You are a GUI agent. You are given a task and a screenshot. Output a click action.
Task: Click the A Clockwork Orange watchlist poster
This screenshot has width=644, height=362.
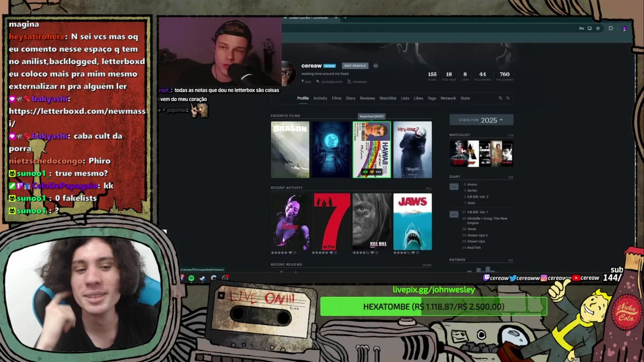coord(472,153)
